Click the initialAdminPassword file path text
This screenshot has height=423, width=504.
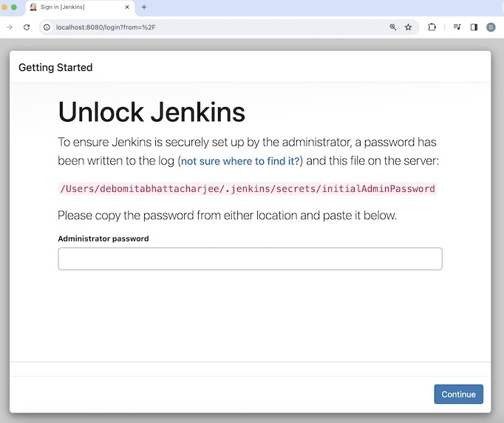tap(247, 188)
